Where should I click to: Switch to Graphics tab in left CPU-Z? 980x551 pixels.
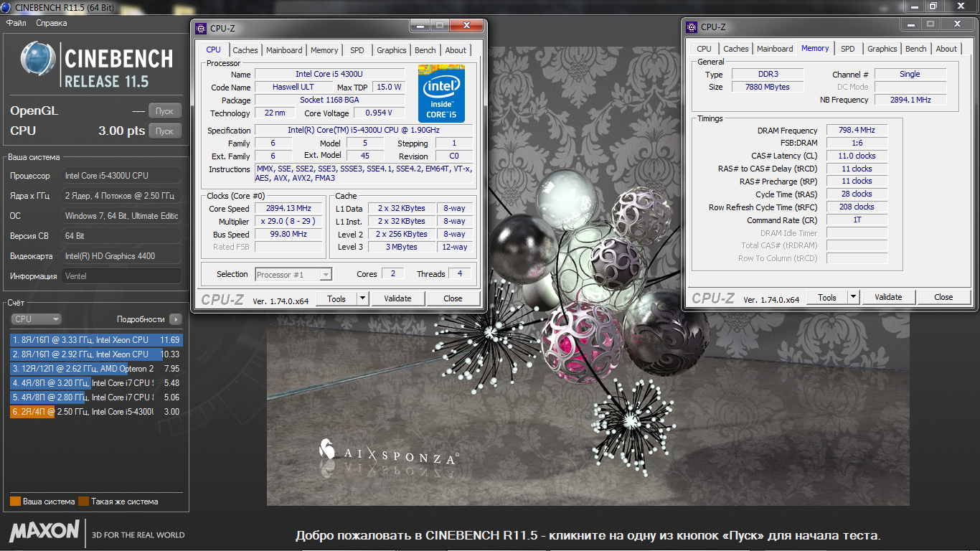click(x=392, y=50)
